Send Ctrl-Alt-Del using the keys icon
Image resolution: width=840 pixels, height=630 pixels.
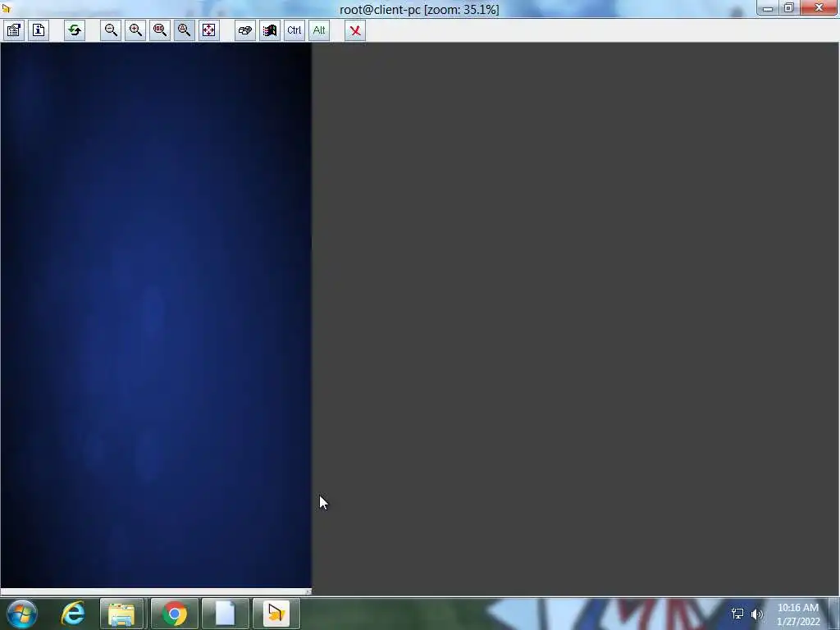[244, 30]
